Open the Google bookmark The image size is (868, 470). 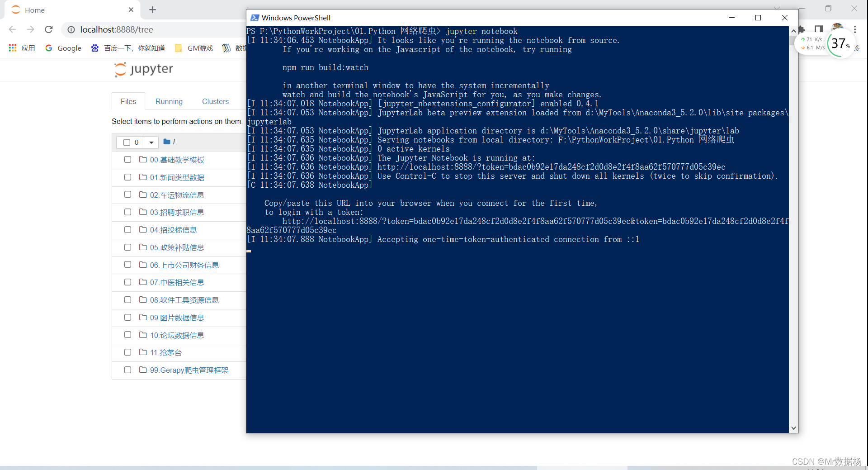point(63,48)
